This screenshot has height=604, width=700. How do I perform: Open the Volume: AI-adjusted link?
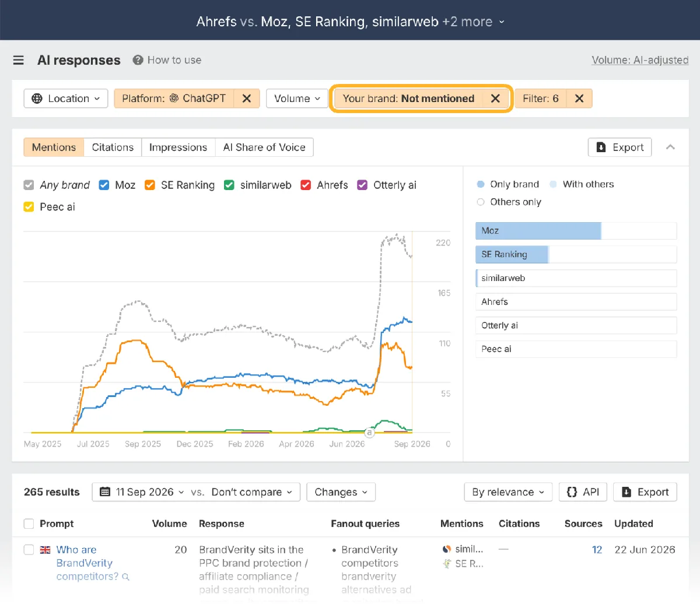click(640, 60)
